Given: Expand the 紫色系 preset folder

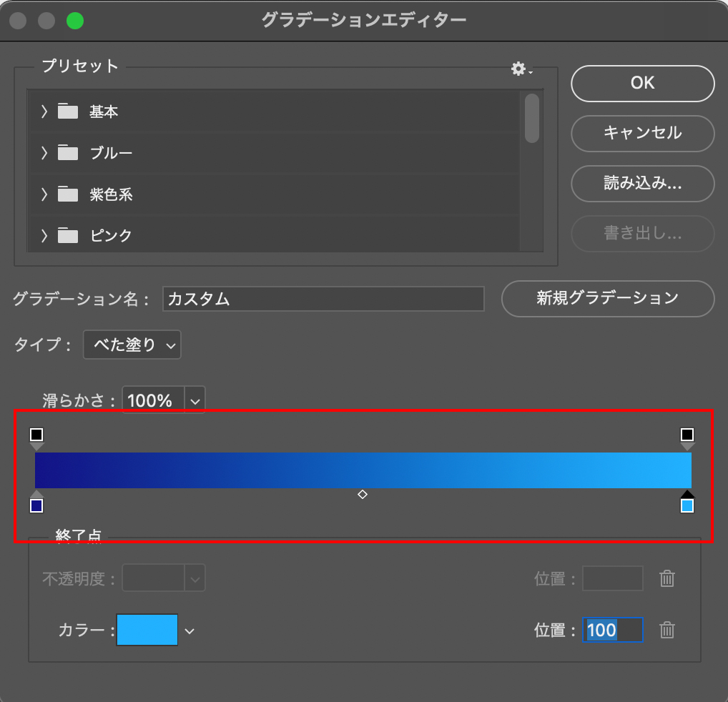Looking at the screenshot, I should [44, 194].
